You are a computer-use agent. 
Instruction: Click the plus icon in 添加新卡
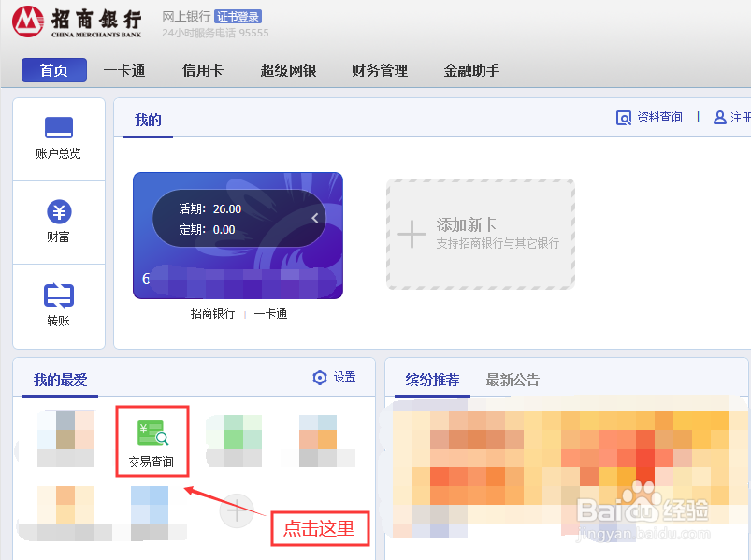[412, 234]
